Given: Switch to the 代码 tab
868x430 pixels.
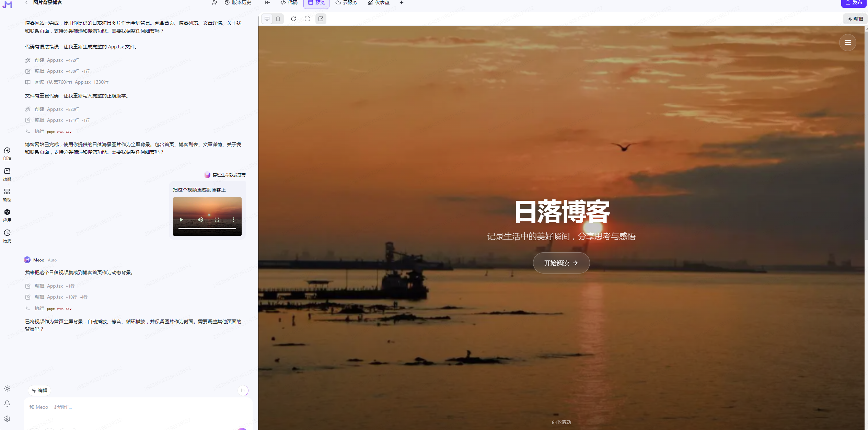Looking at the screenshot, I should [289, 3].
